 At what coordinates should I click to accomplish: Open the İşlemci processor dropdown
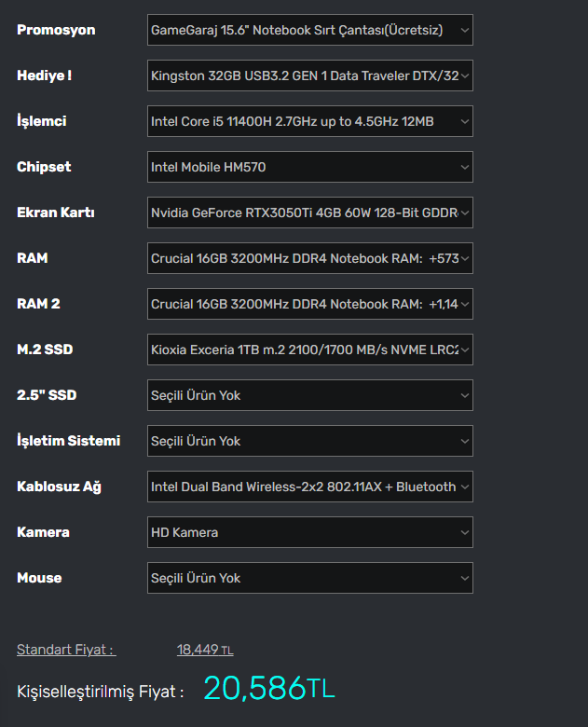309,121
